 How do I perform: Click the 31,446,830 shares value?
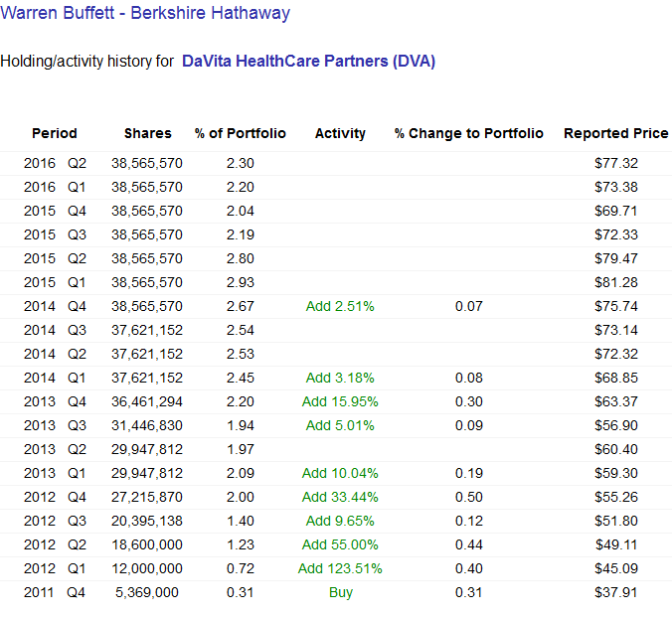[x=147, y=425]
